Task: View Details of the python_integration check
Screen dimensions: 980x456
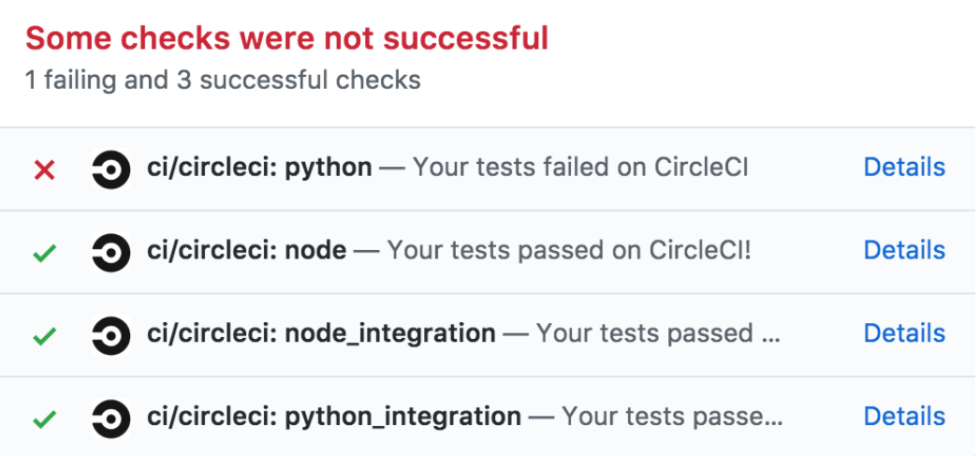Action: (903, 416)
